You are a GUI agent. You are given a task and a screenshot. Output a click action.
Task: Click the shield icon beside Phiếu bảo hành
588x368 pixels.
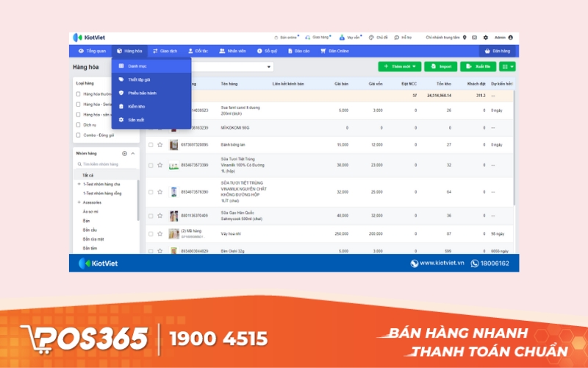click(x=121, y=93)
